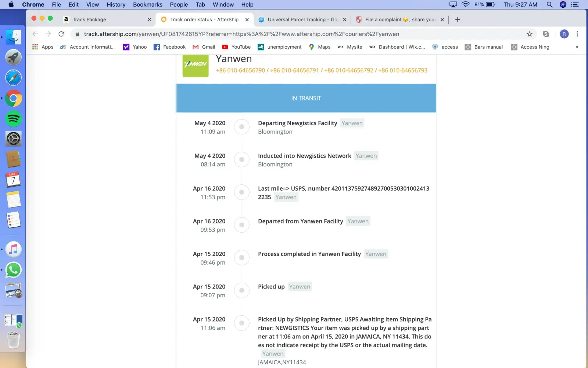588x368 pixels.
Task: Open the Bookmarks menu
Action: click(147, 4)
